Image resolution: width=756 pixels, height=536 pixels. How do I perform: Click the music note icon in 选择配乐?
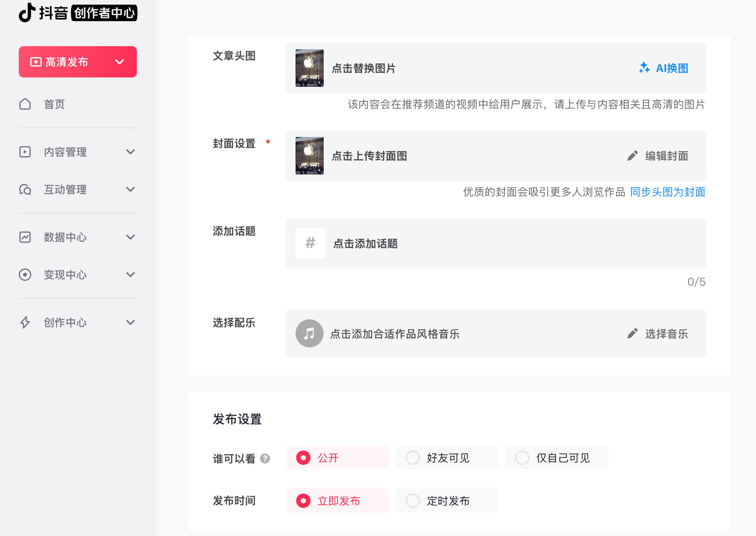309,333
